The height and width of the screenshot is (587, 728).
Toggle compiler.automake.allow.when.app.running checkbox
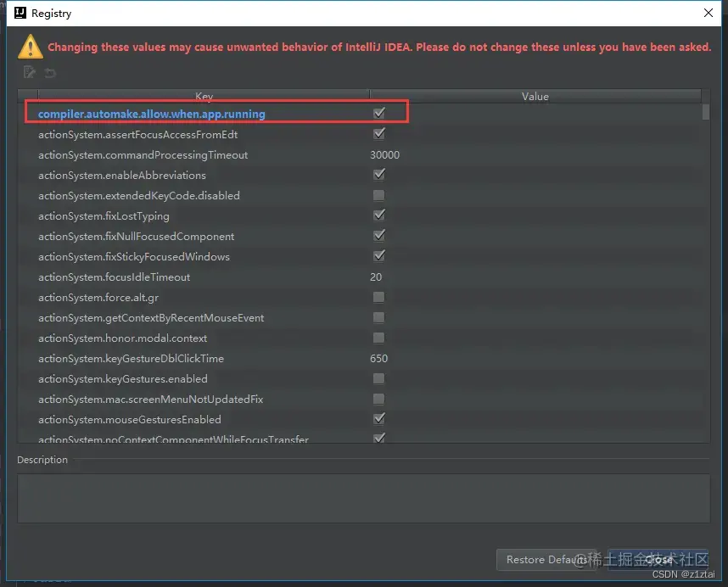tap(379, 113)
